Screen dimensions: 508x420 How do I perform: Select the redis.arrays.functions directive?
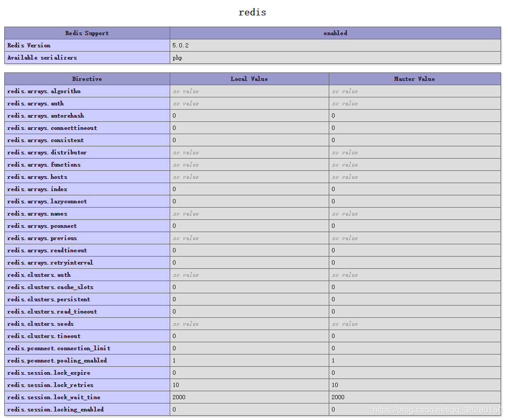coord(44,165)
